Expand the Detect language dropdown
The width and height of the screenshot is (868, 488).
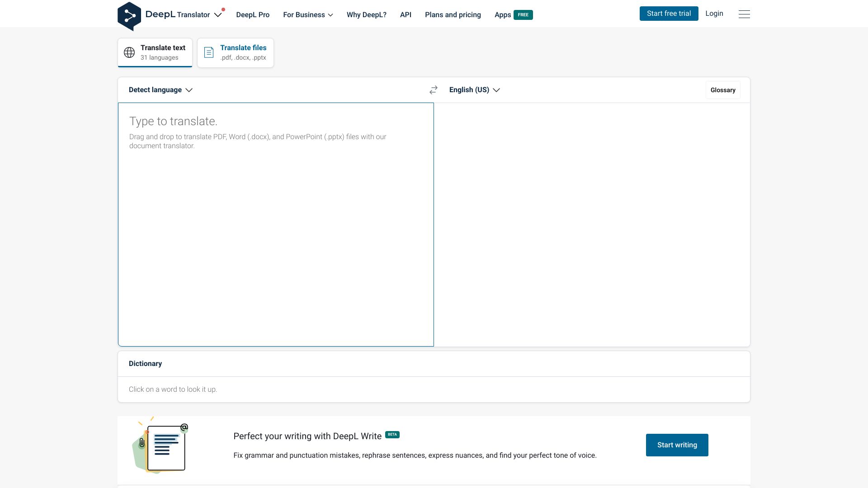point(160,90)
